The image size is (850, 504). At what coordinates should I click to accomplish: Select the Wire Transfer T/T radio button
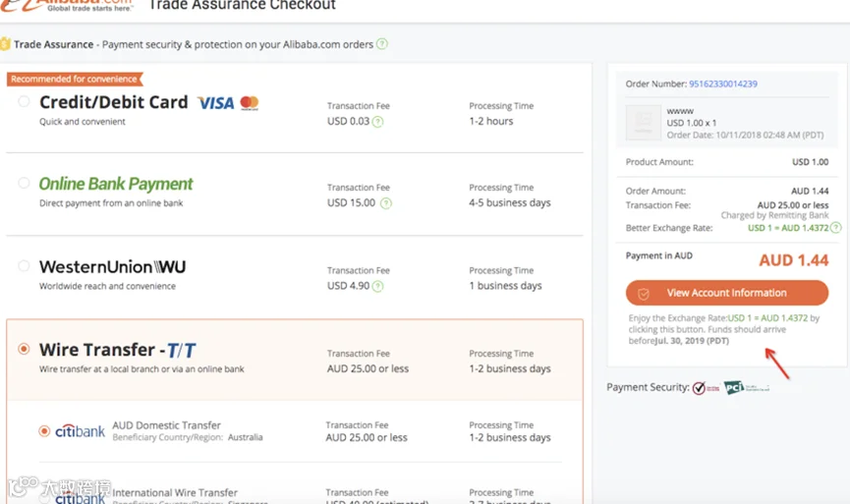pos(24,349)
